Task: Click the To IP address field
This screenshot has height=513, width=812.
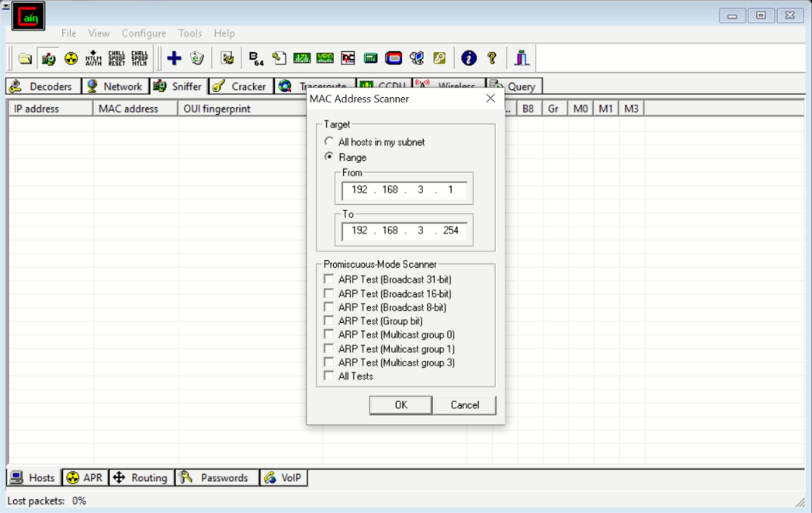Action: (x=404, y=231)
